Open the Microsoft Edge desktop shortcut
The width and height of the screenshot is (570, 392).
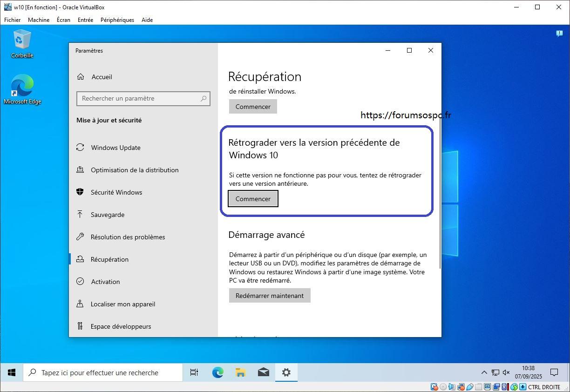pyautogui.click(x=22, y=89)
